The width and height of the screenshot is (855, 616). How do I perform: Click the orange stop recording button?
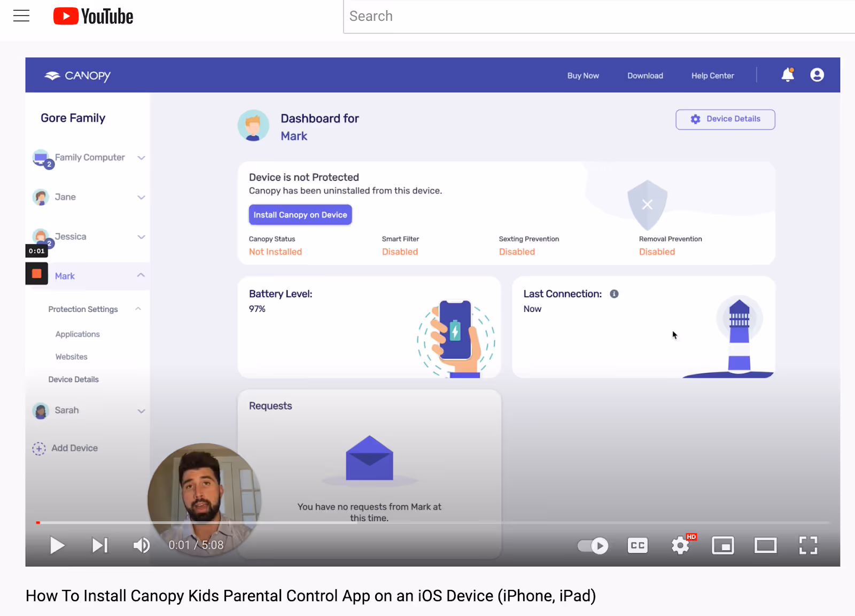pos(36,274)
